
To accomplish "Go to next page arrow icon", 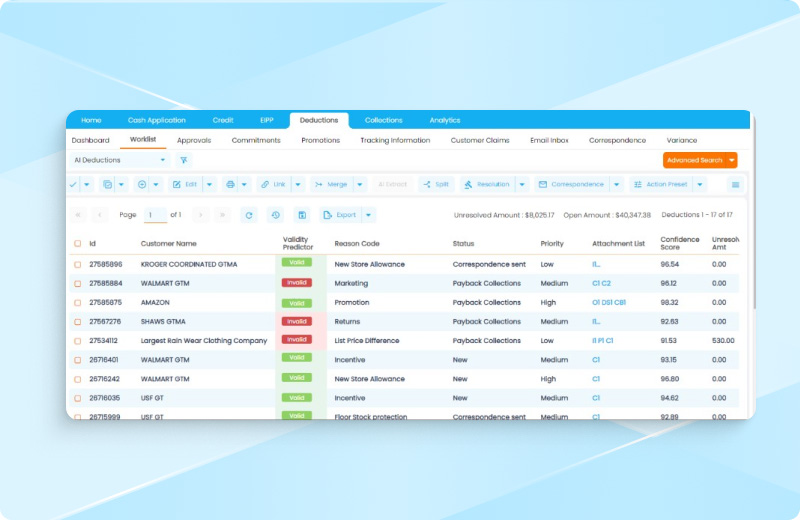I will point(201,215).
